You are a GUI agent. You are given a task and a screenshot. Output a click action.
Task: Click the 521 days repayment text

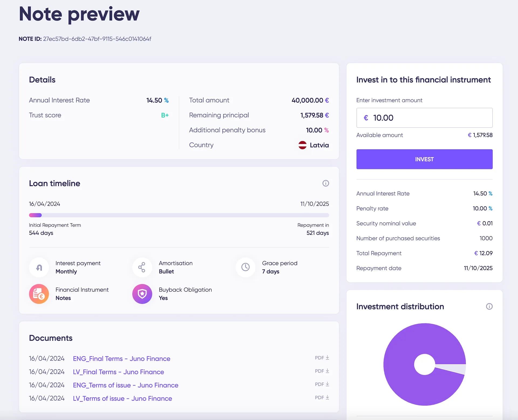coord(318,233)
